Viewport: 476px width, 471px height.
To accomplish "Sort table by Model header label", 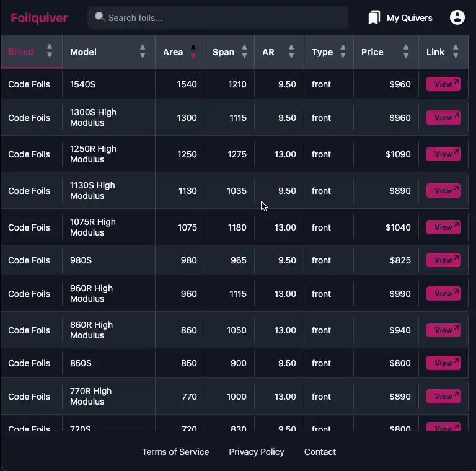I will point(83,52).
